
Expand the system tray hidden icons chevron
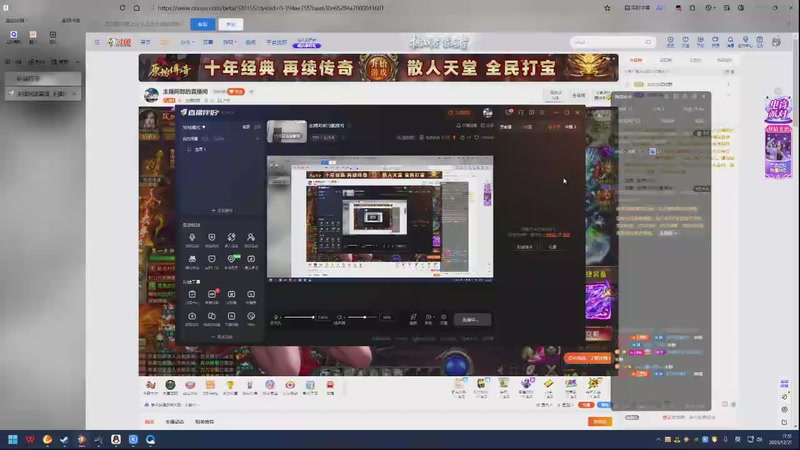(658, 439)
